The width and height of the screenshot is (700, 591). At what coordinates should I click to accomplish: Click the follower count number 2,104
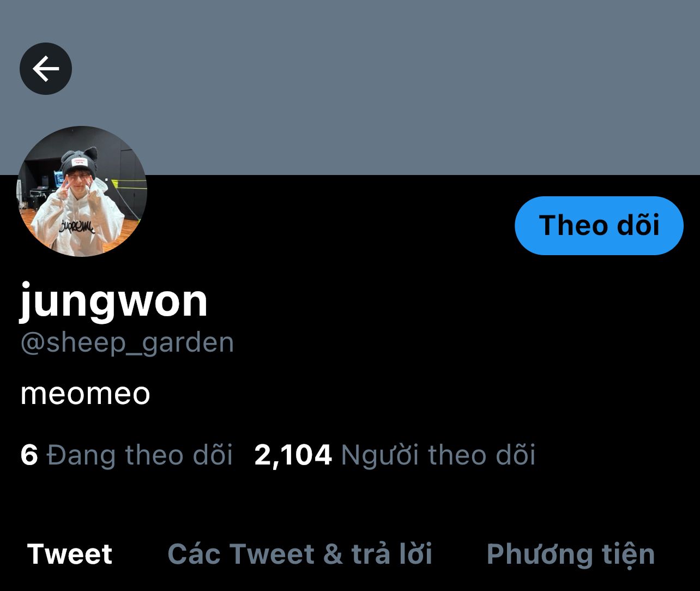coord(293,455)
